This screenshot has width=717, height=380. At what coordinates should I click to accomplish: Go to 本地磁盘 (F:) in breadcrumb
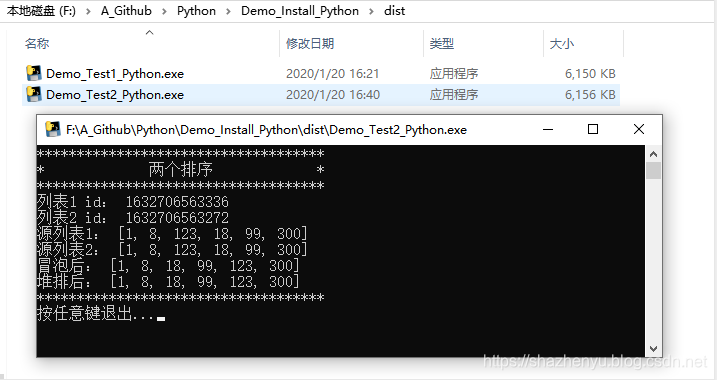tap(41, 11)
